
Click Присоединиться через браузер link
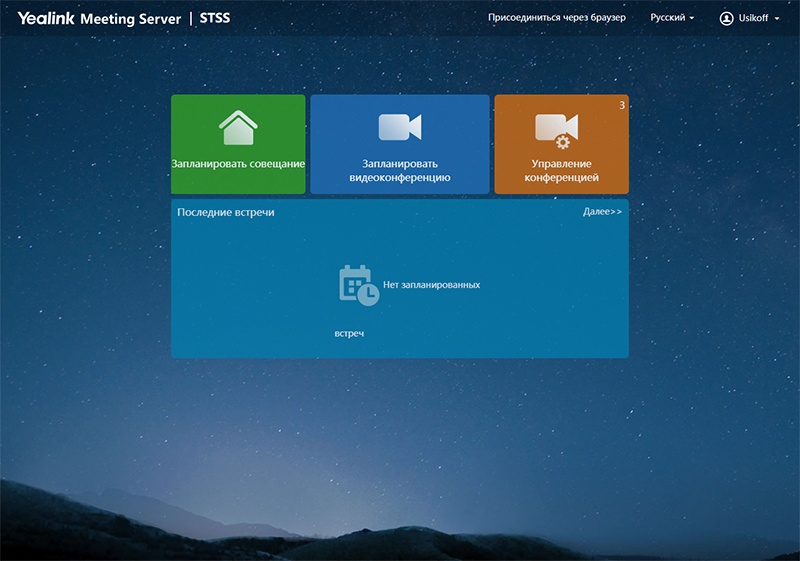pyautogui.click(x=557, y=18)
